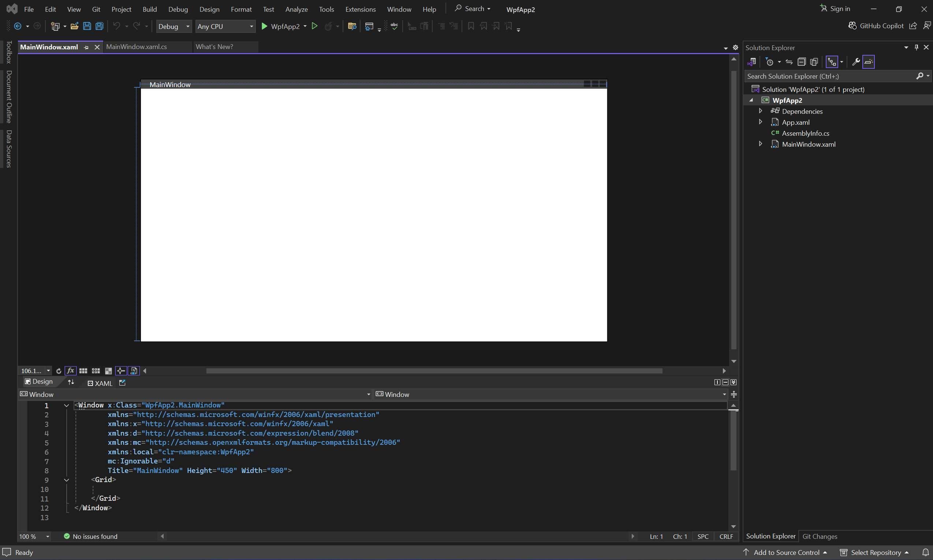Click the Show All Files icon
Viewport: 933px width, 560px height.
814,61
